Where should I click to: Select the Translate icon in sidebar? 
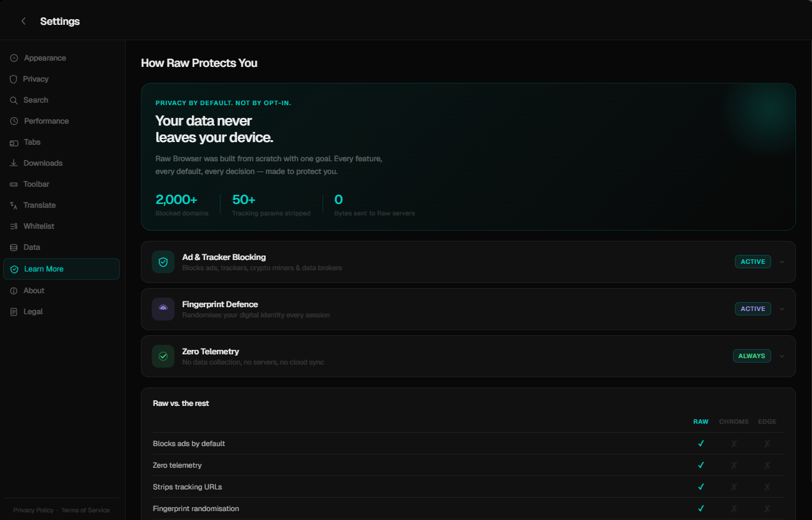click(13, 205)
